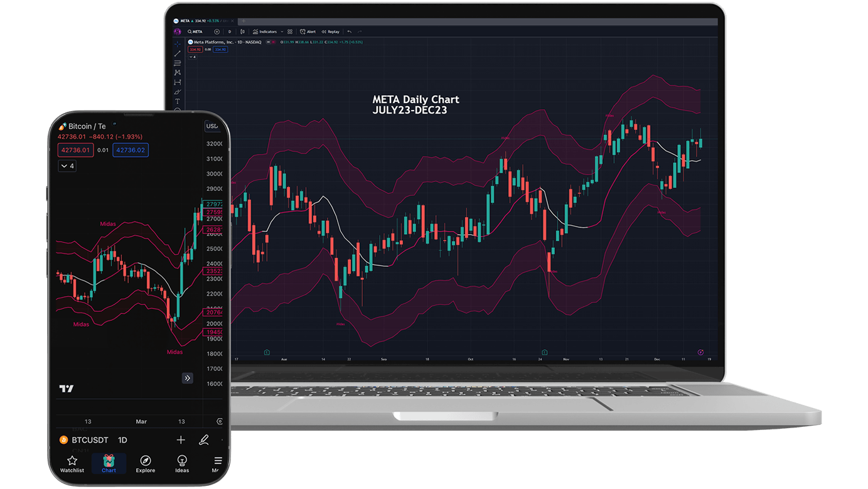Open the Explore tab on phone

(145, 464)
